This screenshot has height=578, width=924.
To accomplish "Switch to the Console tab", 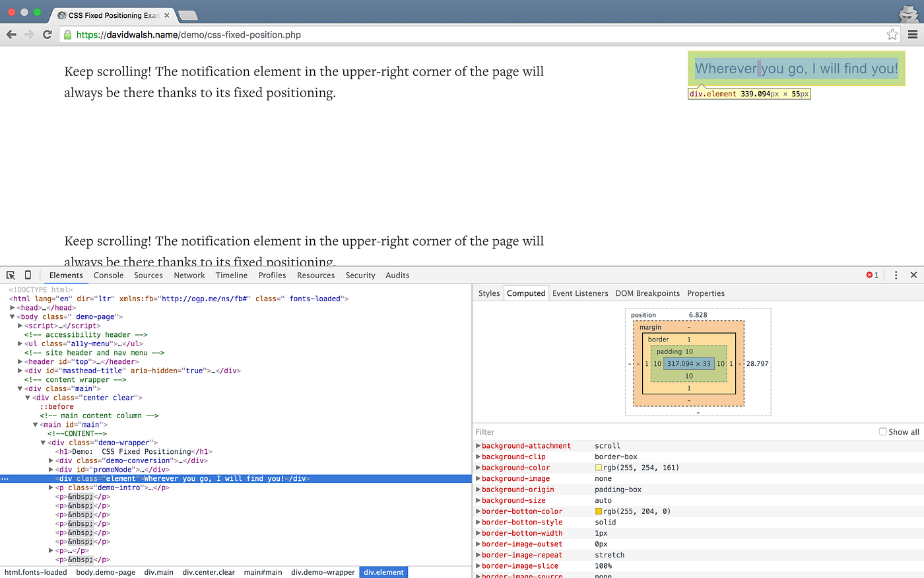I will point(108,275).
